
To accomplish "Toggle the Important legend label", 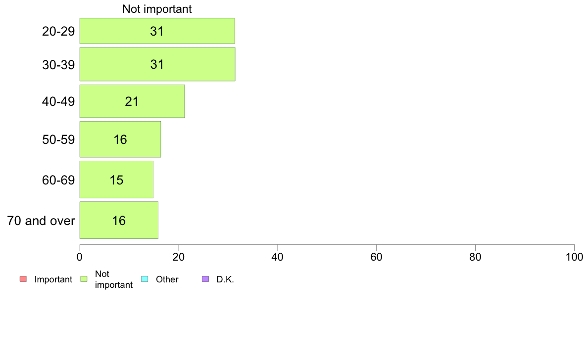I will 53,279.
